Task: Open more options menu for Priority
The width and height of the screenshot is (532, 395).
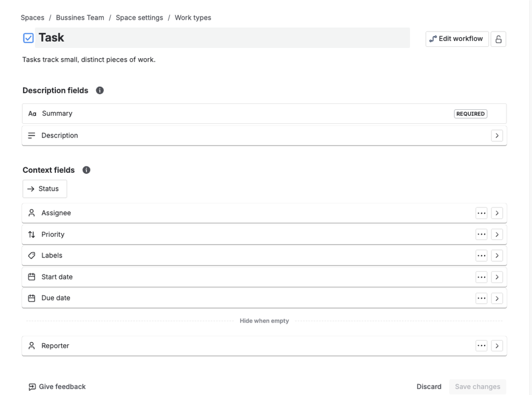Action: point(481,234)
